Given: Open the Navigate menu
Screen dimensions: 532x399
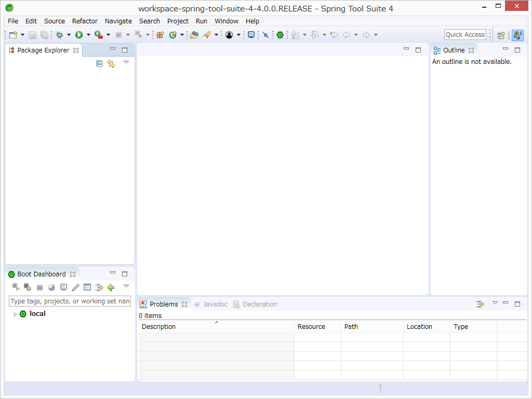Looking at the screenshot, I should pyautogui.click(x=118, y=21).
